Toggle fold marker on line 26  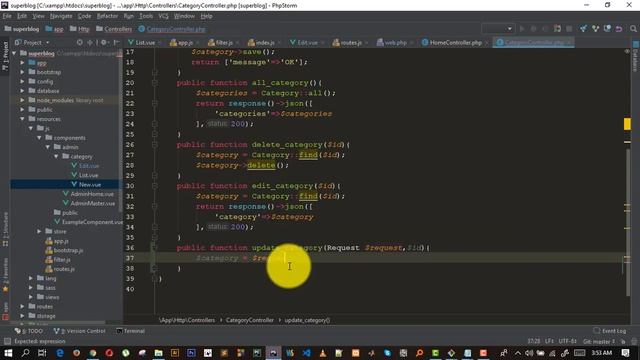coord(155,144)
